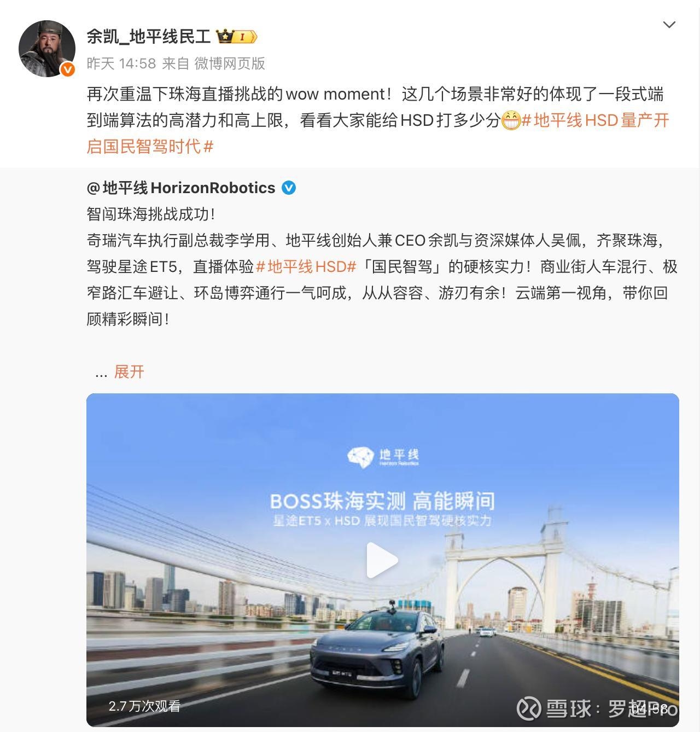Expand reposted text with 展开
The height and width of the screenshot is (732, 700).
click(x=129, y=372)
